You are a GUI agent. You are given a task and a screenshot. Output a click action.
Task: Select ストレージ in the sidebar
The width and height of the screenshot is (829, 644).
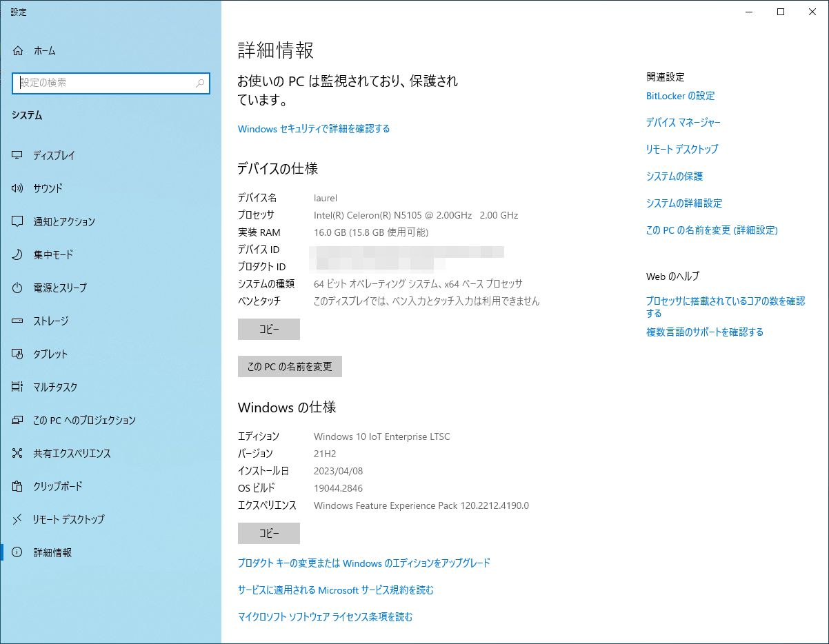click(110, 321)
